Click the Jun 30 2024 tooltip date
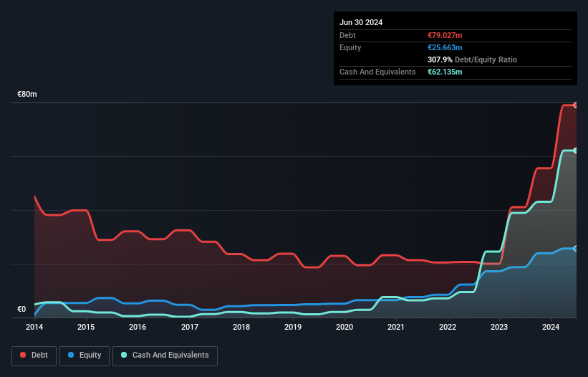588x377 pixels. (361, 22)
